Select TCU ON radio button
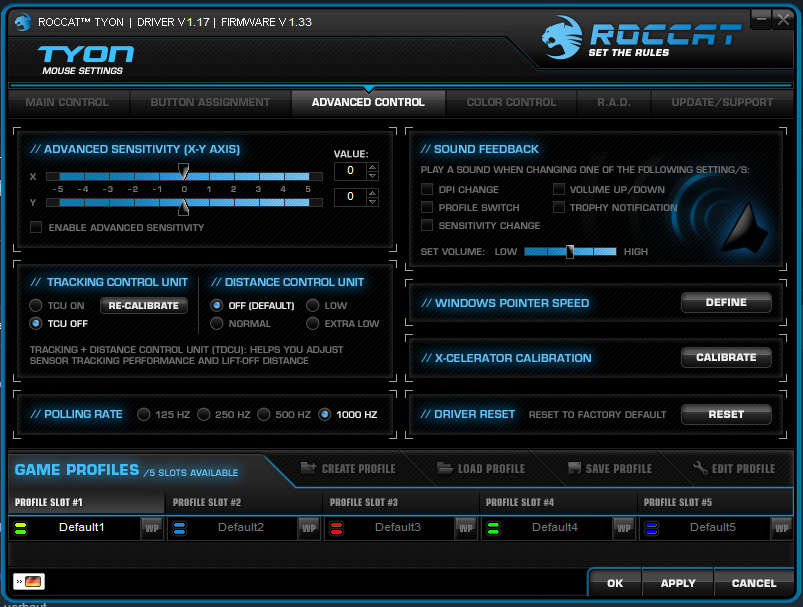 35,305
